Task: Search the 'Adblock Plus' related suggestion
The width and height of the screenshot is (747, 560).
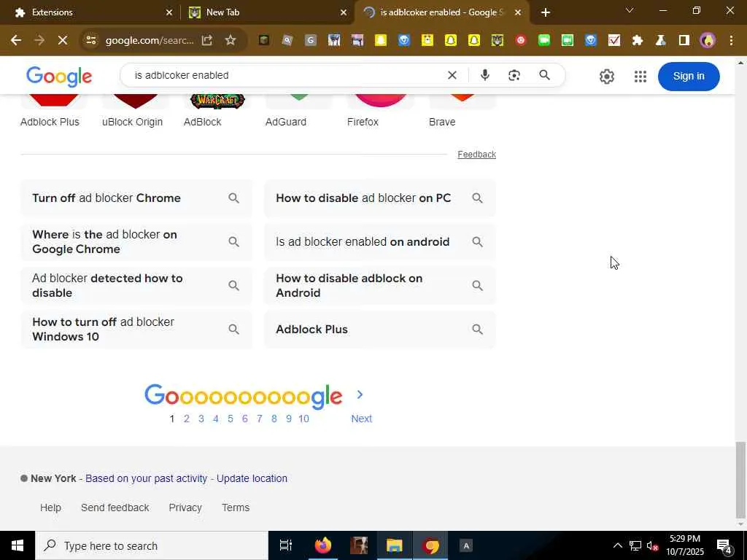Action: 380,330
